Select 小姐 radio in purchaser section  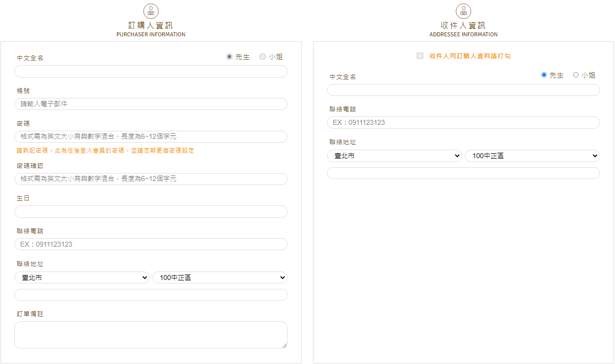[263, 57]
